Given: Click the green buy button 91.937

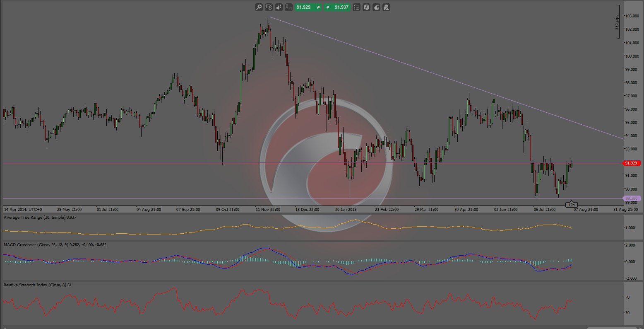Looking at the screenshot, I should pyautogui.click(x=337, y=7).
